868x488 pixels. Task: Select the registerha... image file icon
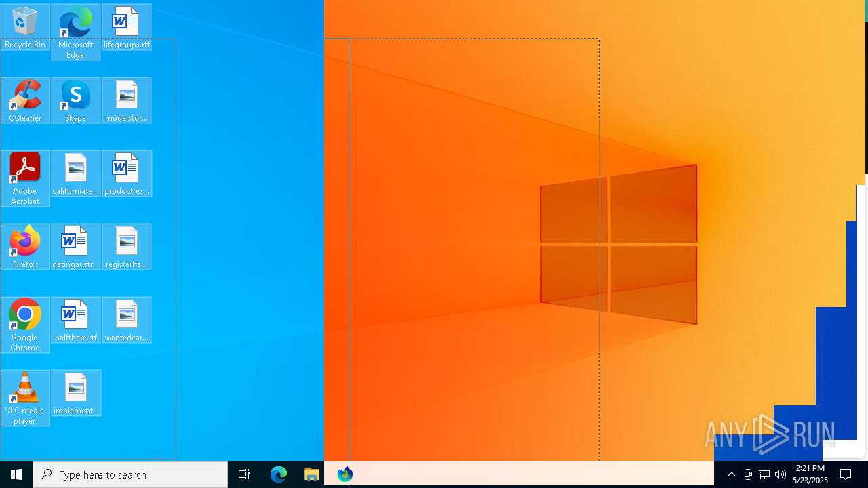coord(127,247)
